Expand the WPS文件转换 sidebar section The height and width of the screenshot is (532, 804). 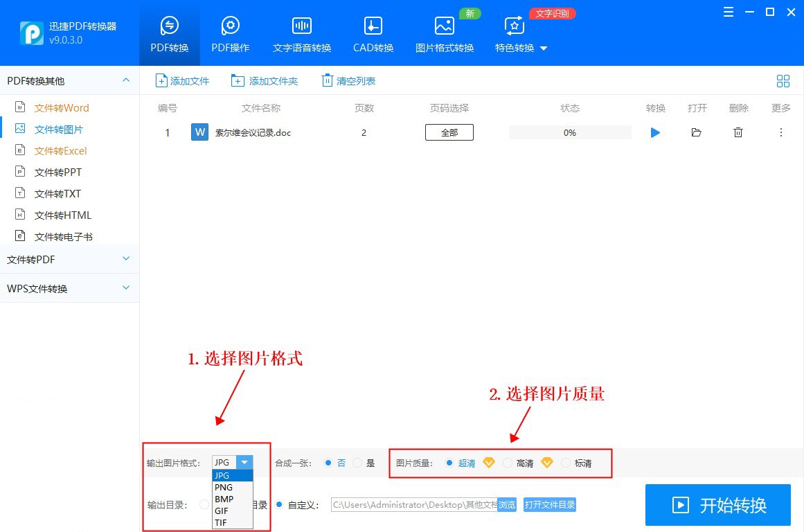[69, 288]
